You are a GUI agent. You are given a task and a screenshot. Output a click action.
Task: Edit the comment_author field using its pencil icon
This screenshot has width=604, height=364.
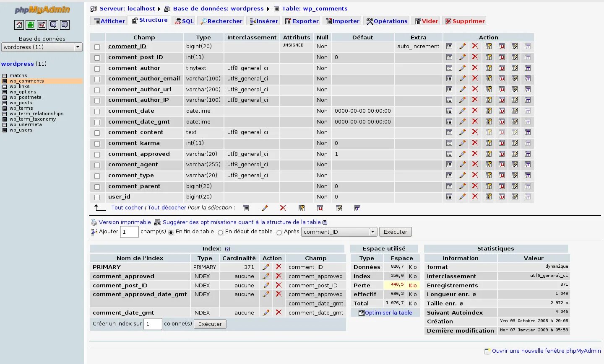(x=462, y=68)
